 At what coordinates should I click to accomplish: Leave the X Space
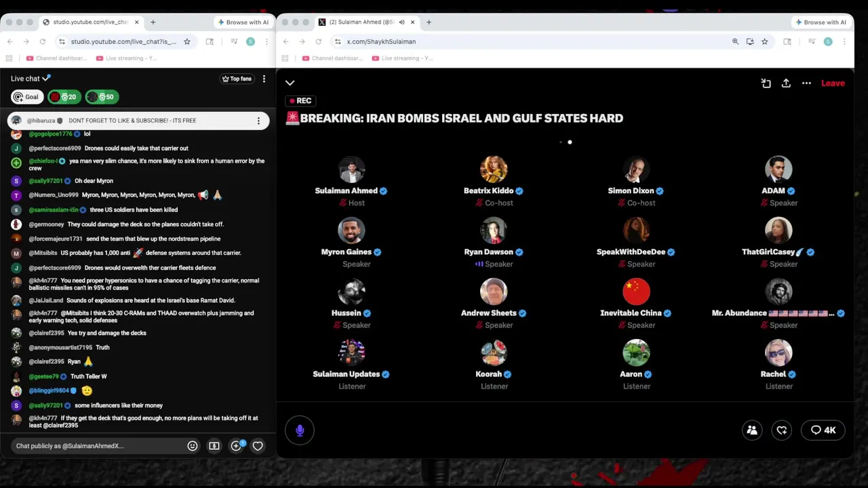pos(833,83)
